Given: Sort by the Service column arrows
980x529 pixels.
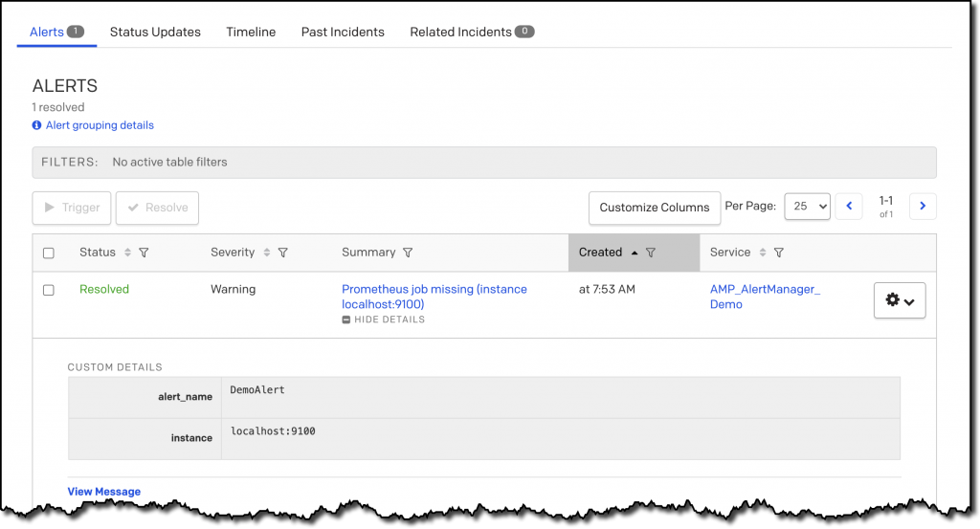Looking at the screenshot, I should [x=763, y=253].
